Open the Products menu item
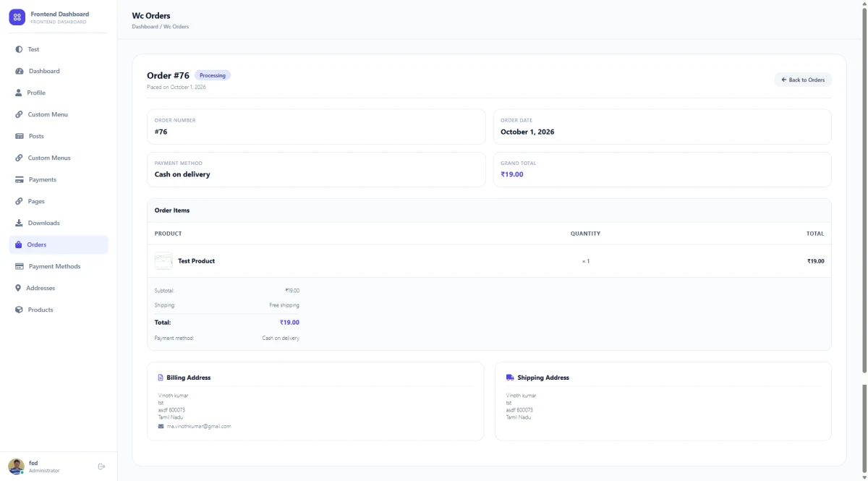The height and width of the screenshot is (481, 868). click(59, 310)
